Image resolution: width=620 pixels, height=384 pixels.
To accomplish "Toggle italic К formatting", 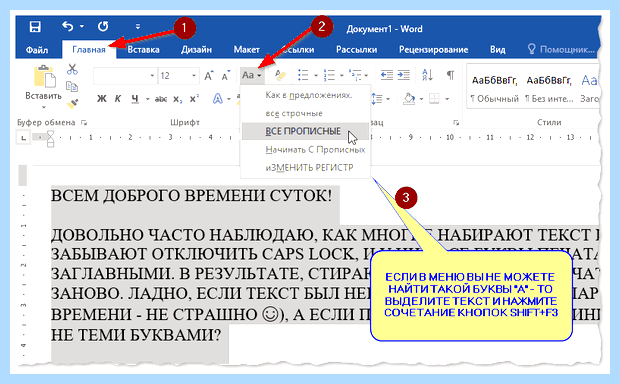I will click(118, 98).
